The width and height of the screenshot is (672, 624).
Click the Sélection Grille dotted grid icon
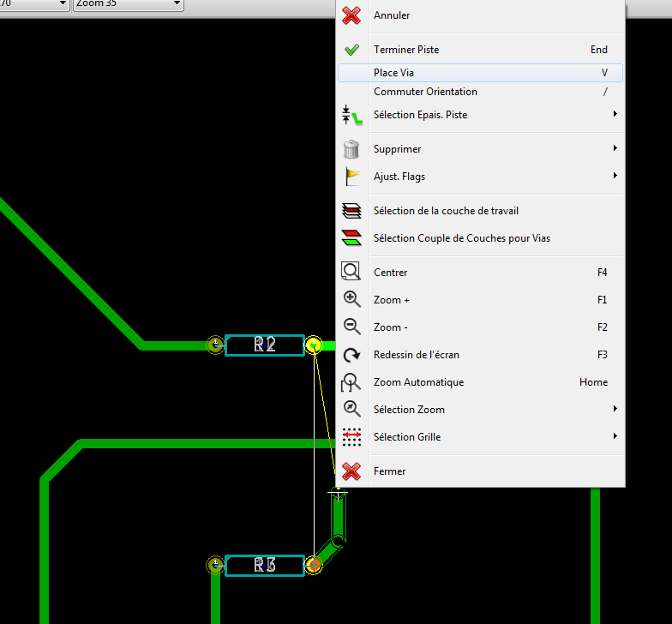point(351,437)
